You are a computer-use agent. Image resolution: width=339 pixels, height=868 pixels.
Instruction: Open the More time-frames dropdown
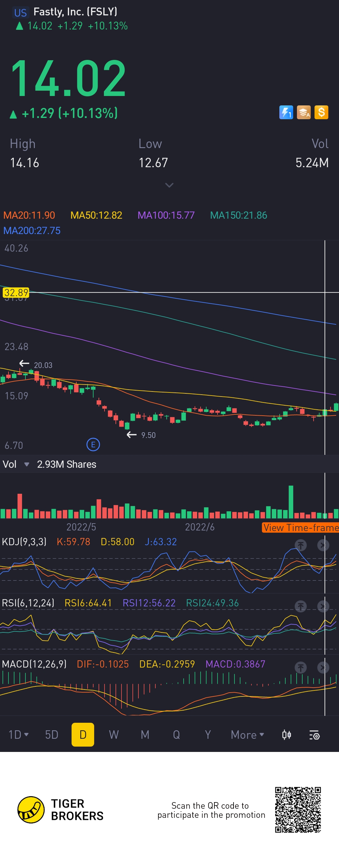[x=247, y=735]
